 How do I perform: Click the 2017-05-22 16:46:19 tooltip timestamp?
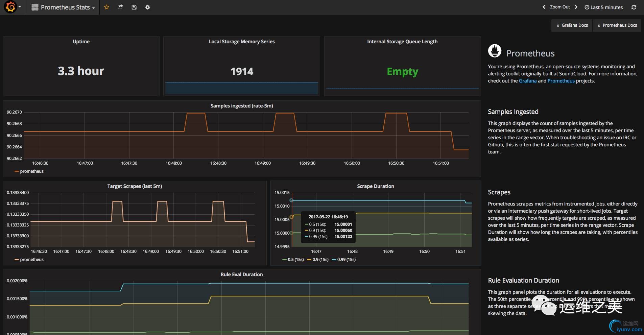pyautogui.click(x=328, y=217)
